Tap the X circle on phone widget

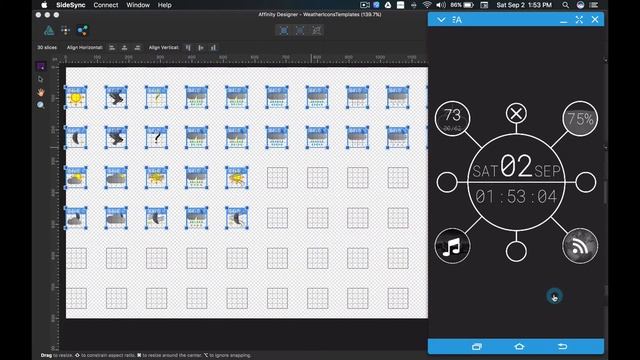(x=516, y=113)
